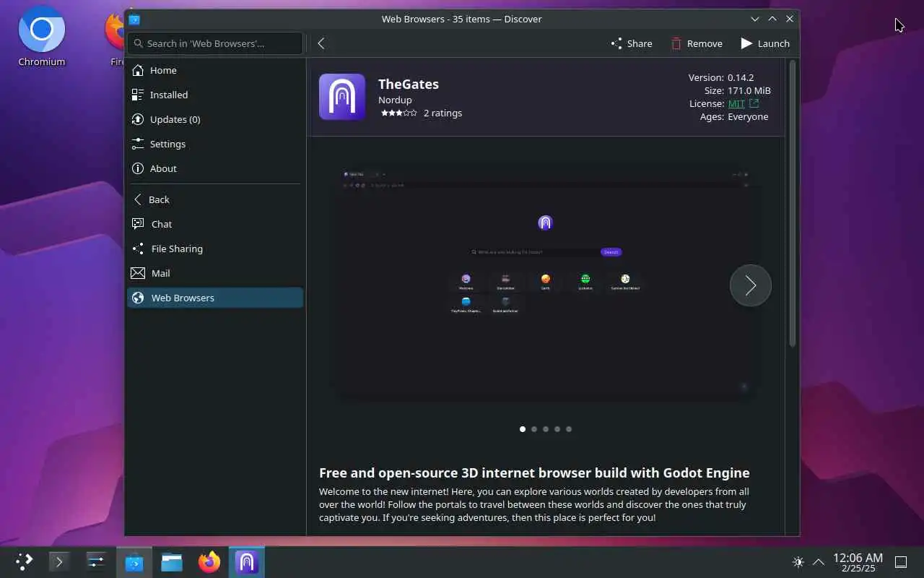
Task: Select the File Sharing category
Action: point(215,249)
